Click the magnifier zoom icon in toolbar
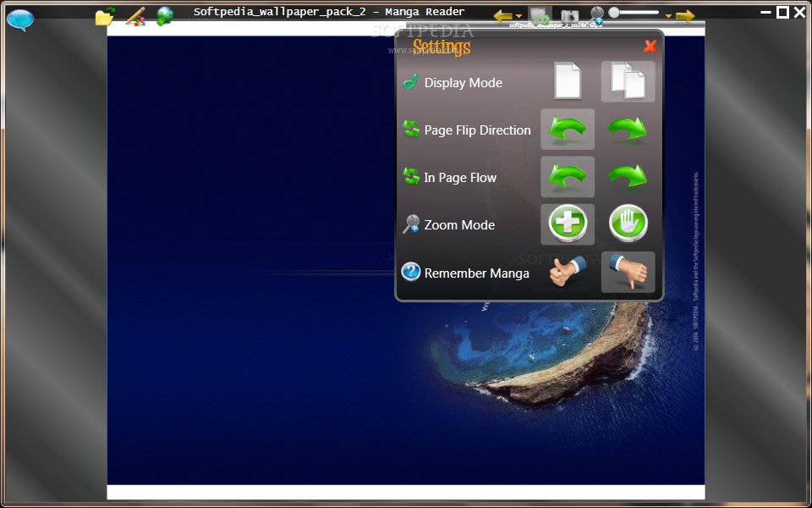Screen dimensions: 812x508 (597, 15)
